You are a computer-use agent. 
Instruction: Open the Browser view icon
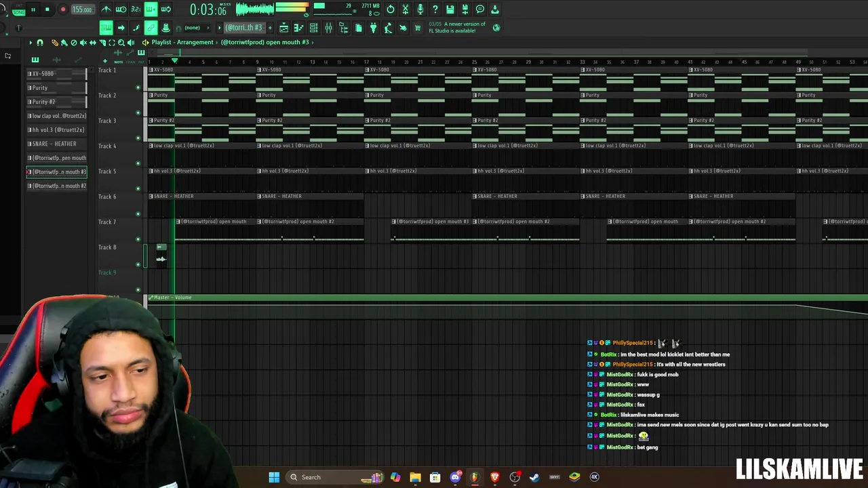[343, 28]
